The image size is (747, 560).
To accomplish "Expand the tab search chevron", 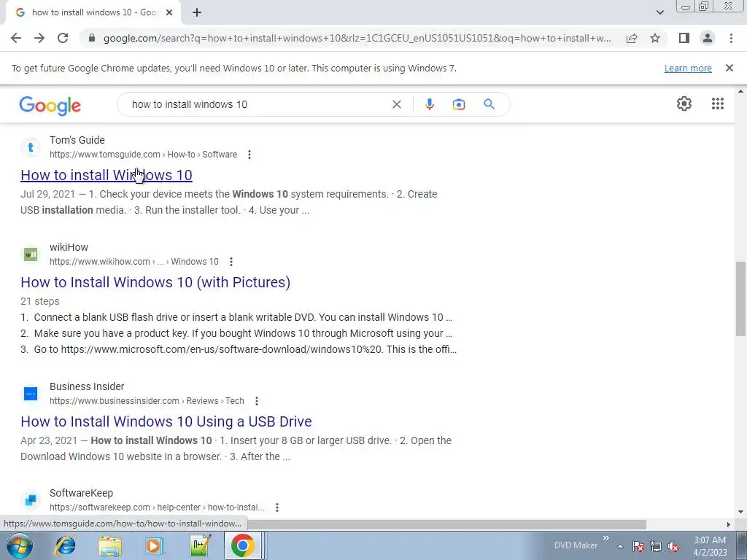I will point(659,13).
